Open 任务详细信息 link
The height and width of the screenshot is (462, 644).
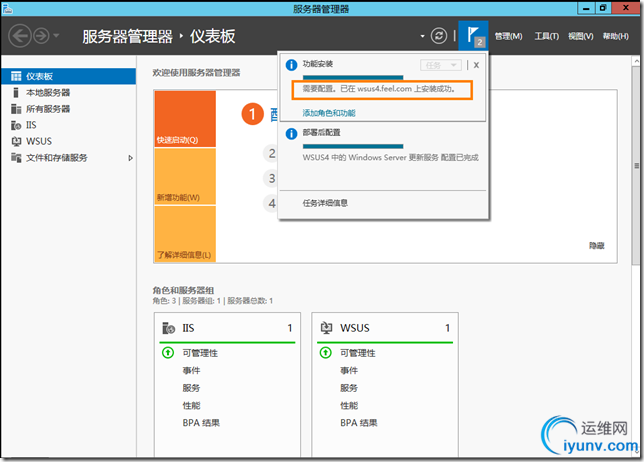click(x=325, y=203)
